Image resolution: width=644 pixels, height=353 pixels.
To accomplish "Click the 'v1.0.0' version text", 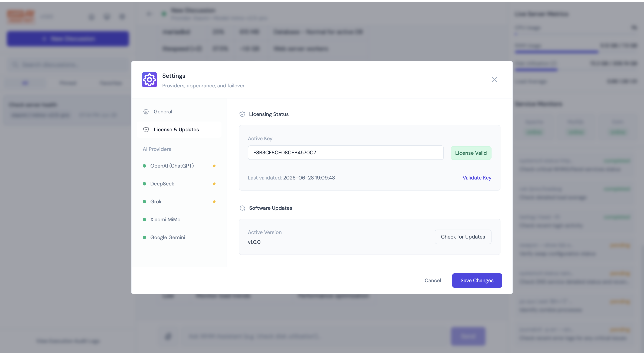I will click(x=254, y=242).
